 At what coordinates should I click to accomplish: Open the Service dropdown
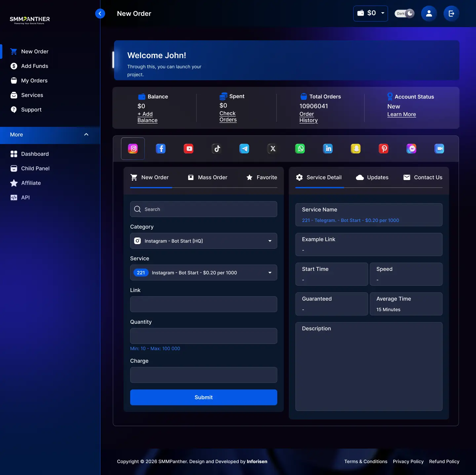[203, 273]
